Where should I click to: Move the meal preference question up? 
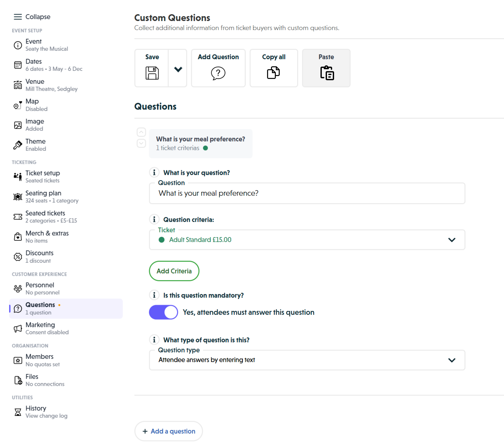tap(141, 132)
